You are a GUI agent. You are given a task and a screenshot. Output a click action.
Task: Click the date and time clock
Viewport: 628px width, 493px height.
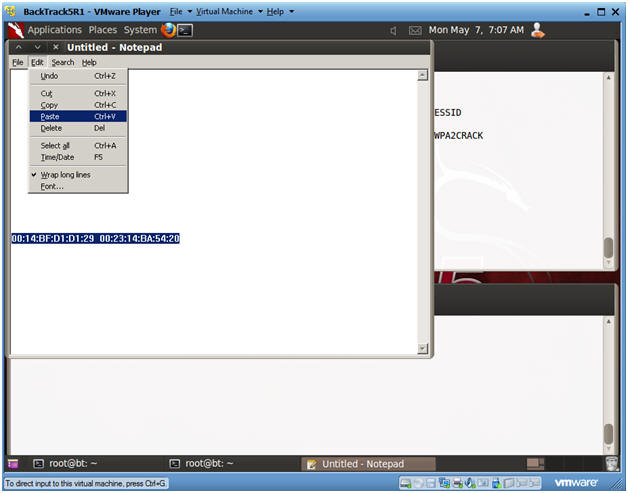[476, 30]
